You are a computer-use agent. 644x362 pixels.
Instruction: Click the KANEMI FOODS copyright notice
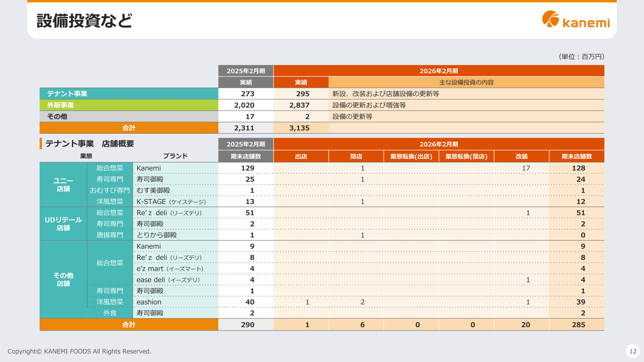click(x=79, y=351)
